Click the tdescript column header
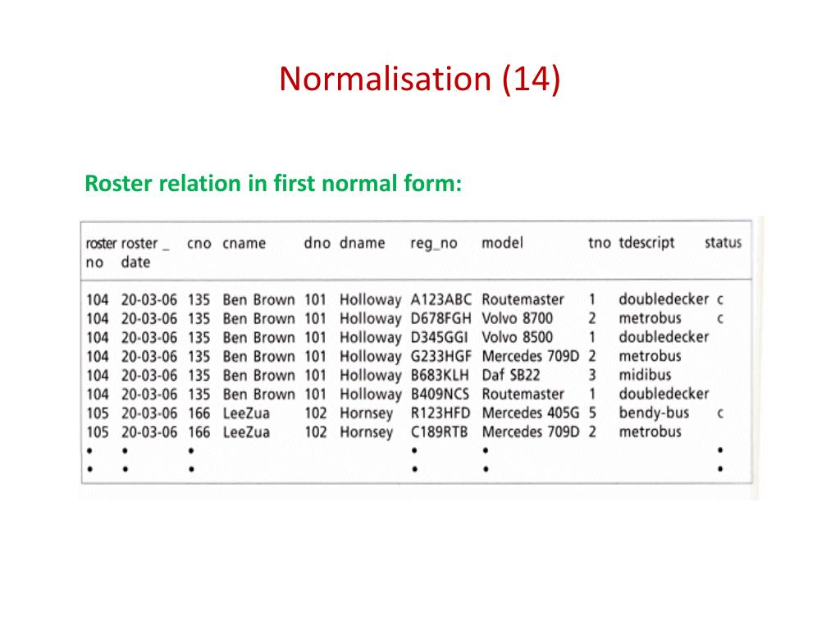The width and height of the screenshot is (840, 630). 646,243
